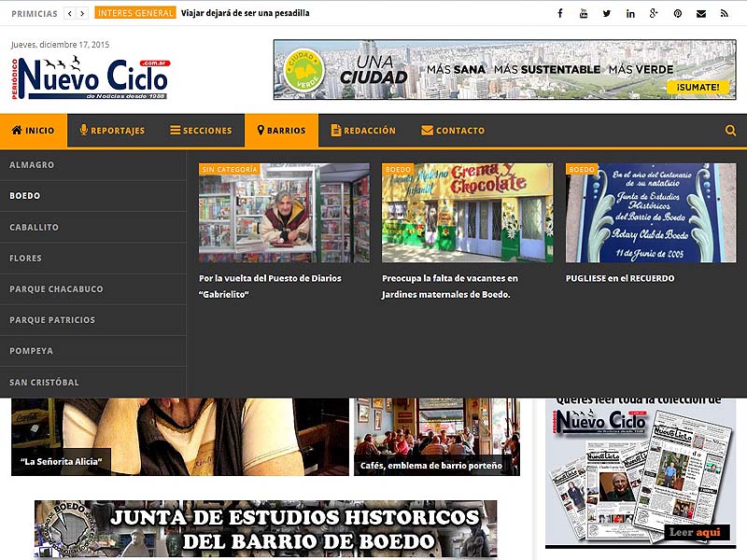Open the RSS feed icon
The height and width of the screenshot is (560, 747).
(x=725, y=13)
